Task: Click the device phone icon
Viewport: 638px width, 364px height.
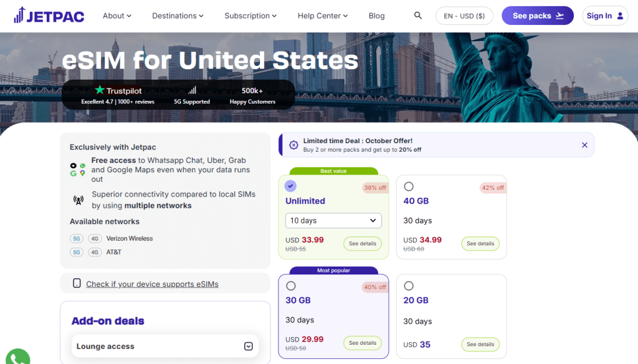Action: tap(77, 284)
